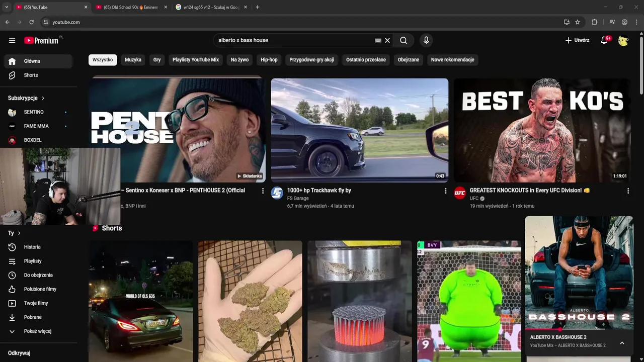The width and height of the screenshot is (644, 362).
Task: Seek on the miniplayer progress bar
Action: (x=579, y=329)
